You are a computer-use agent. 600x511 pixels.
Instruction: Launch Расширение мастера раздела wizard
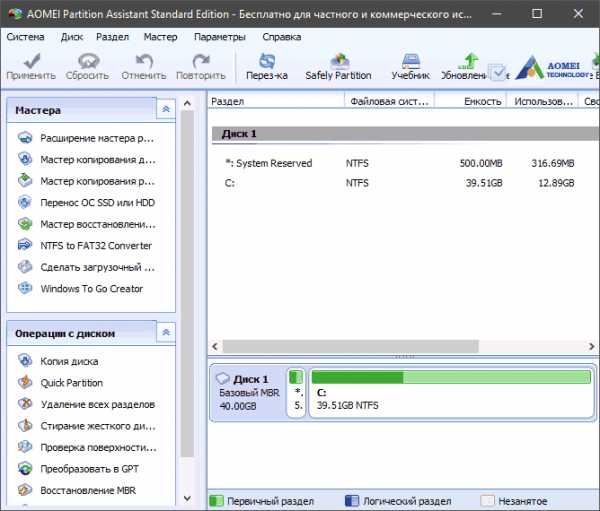97,138
